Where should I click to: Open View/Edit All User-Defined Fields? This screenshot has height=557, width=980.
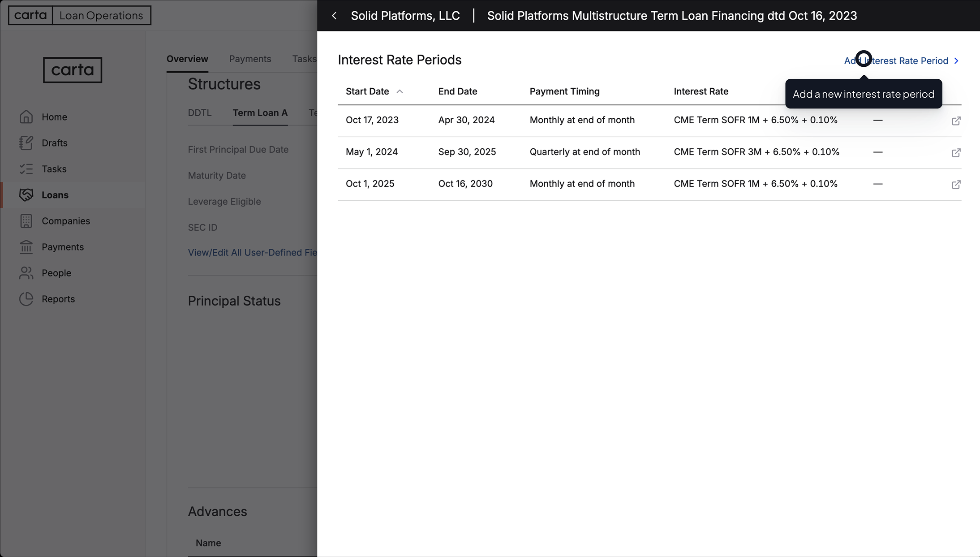pos(252,252)
